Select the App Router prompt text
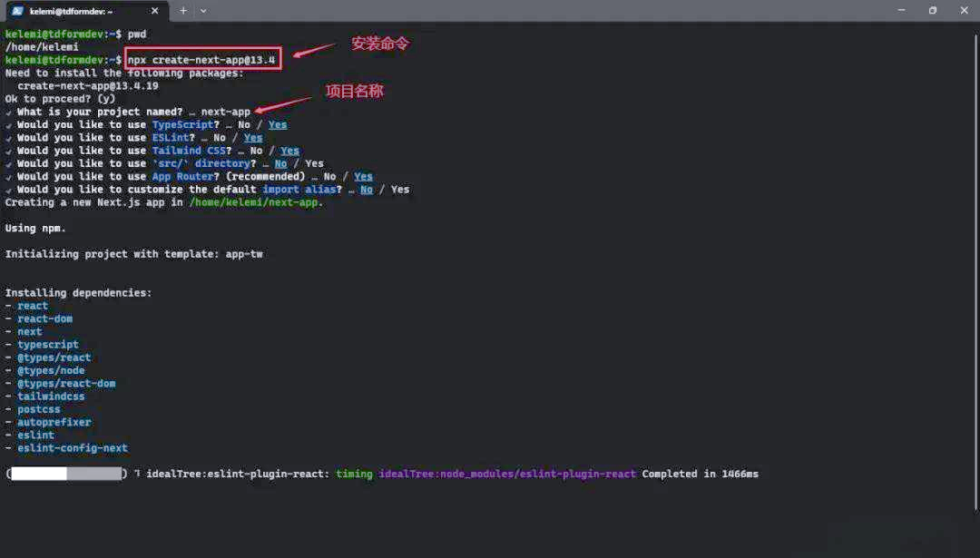Viewport: 980px width, 558px height. tap(181, 176)
